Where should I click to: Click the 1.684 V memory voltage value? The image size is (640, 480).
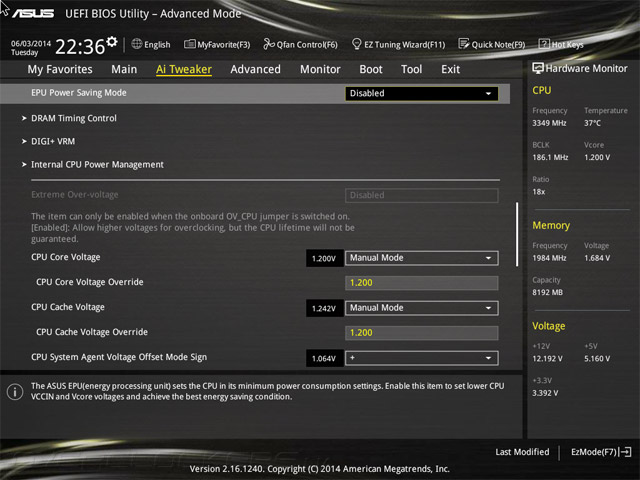coord(597,258)
